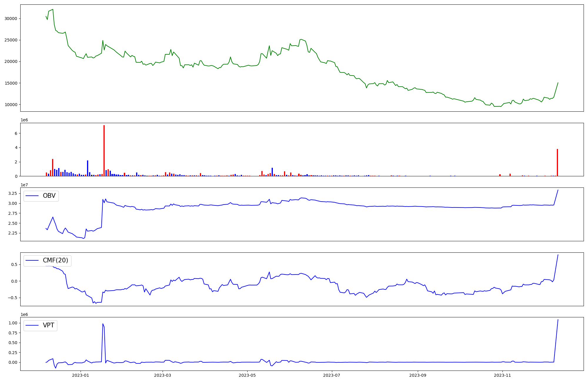Viewport: 588px width, 382px height.
Task: Click the 1e7 exponent label above OBV chart
Action: click(24, 185)
